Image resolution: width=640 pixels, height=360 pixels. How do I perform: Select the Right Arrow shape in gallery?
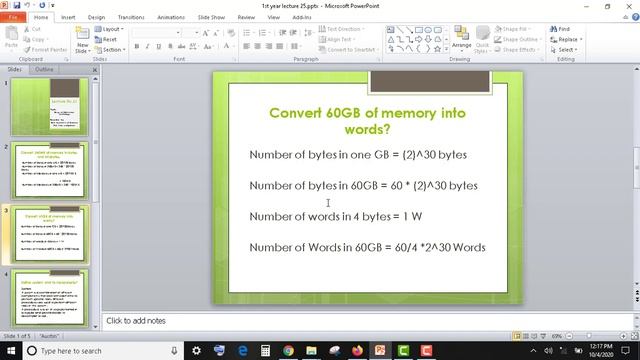[x=419, y=39]
